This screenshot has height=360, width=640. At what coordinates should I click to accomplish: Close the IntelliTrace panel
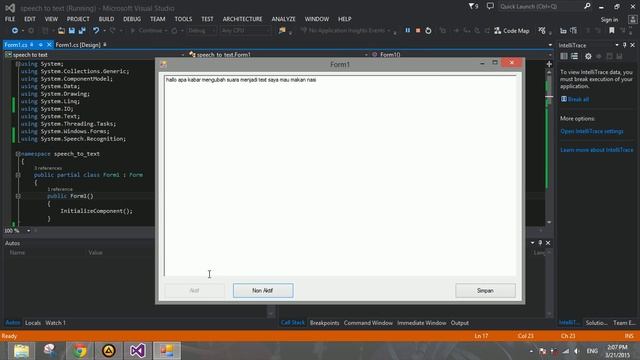(633, 45)
